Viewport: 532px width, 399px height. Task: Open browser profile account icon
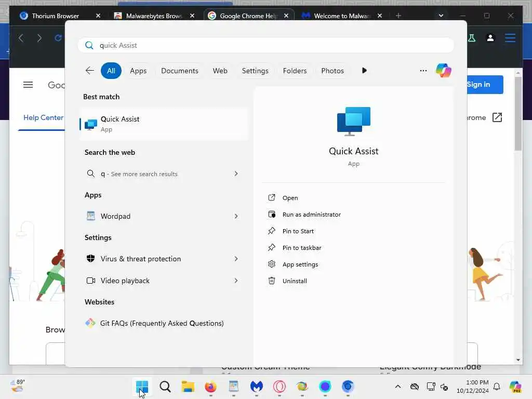[490, 37]
